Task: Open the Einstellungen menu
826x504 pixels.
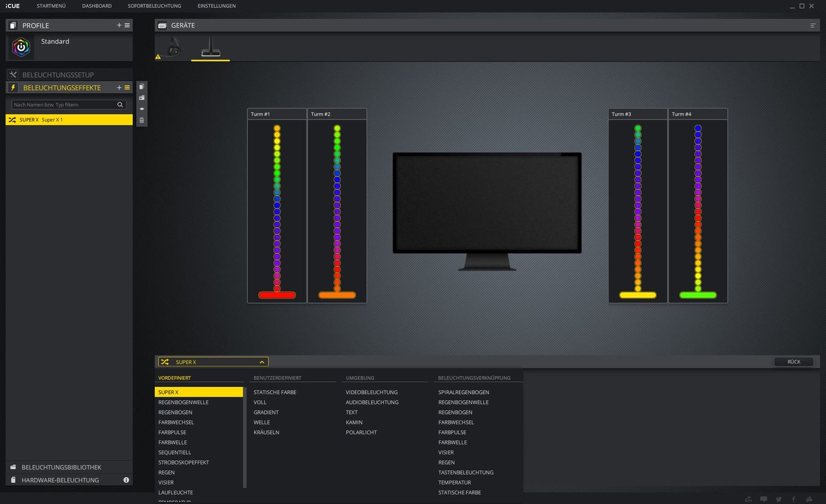Action: coord(217,6)
